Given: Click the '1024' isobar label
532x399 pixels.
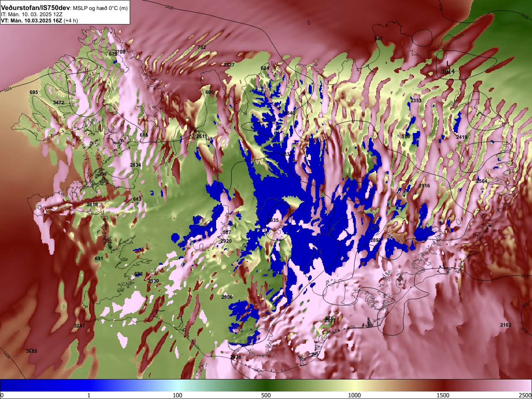Looking at the screenshot, I should pos(8,90).
